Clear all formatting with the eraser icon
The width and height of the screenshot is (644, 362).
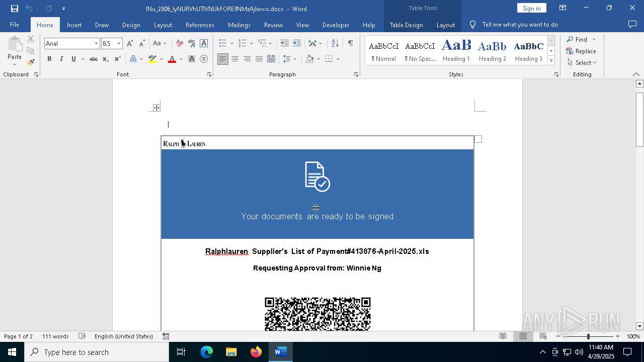coord(180,44)
